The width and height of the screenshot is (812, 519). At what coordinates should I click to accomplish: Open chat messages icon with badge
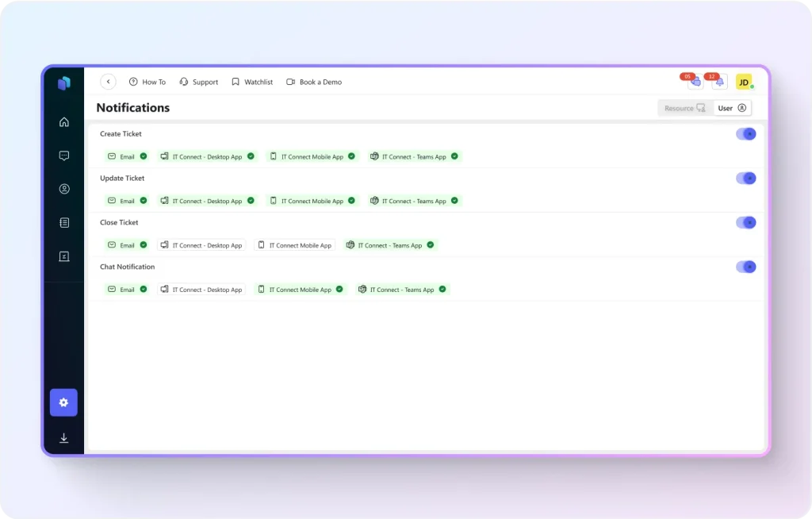695,83
